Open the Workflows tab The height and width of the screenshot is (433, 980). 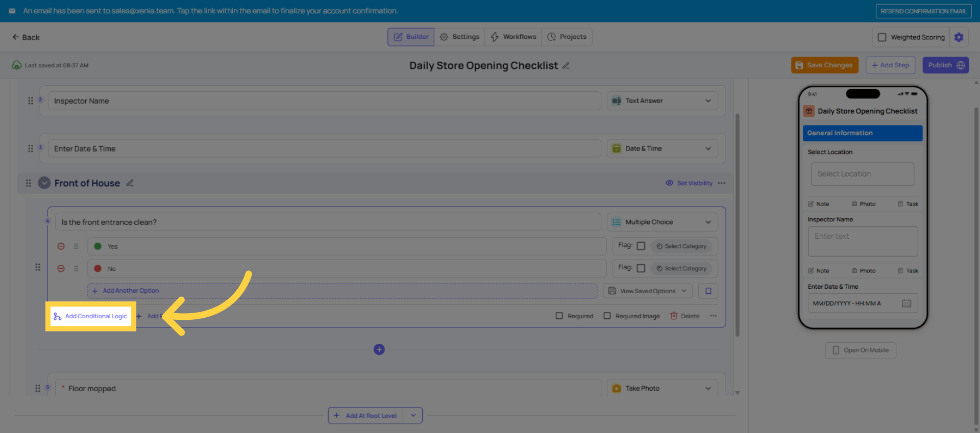coord(513,37)
